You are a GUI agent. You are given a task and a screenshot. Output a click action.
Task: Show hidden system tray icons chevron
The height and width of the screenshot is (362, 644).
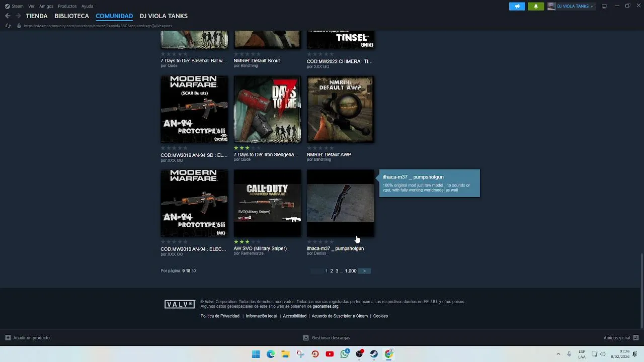(558, 354)
